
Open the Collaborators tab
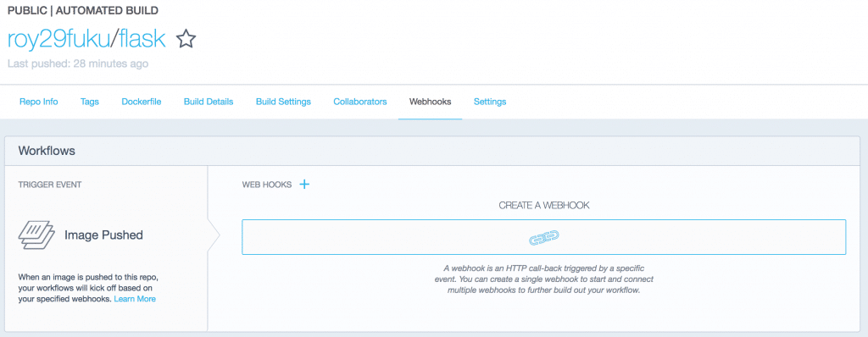(x=359, y=102)
